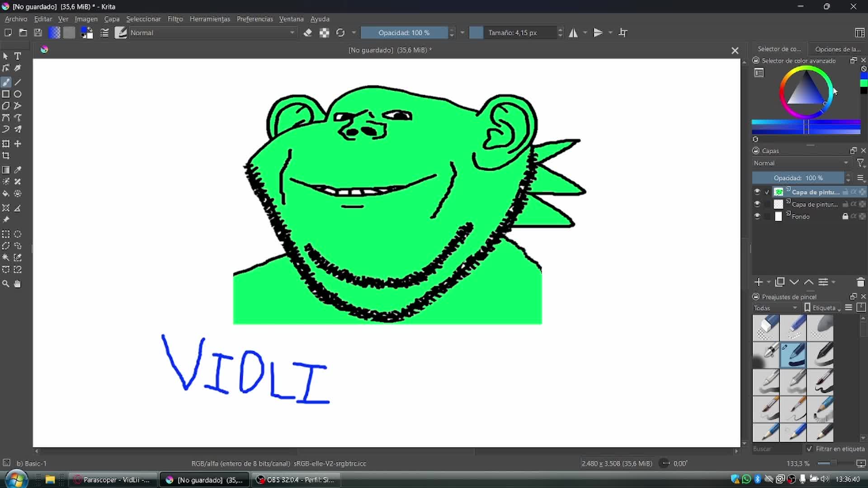
Task: Open OBS from the taskbar
Action: point(296,480)
